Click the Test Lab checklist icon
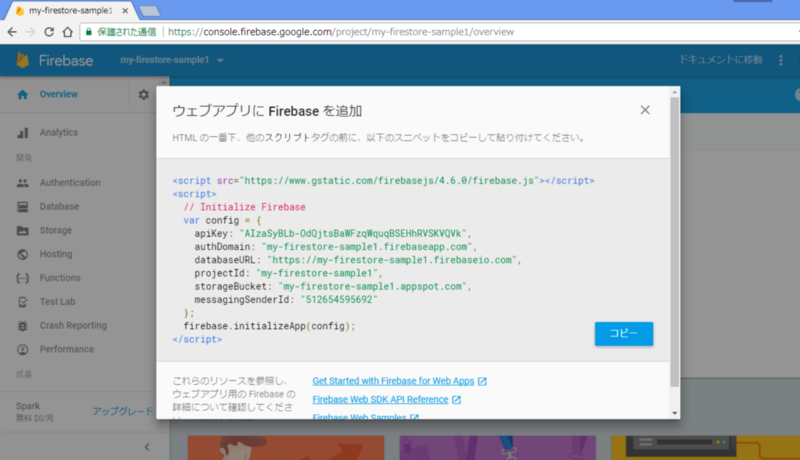This screenshot has width=800, height=460. tap(22, 302)
